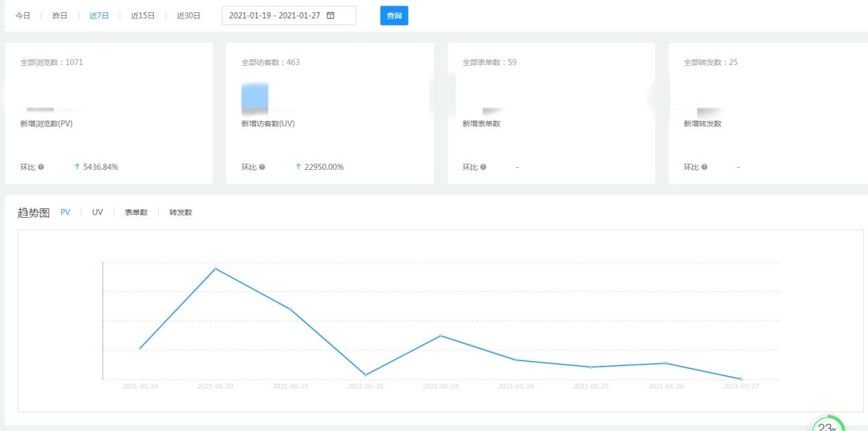This screenshot has width=868, height=431.
Task: Select the 昨日 time range
Action: pos(60,16)
